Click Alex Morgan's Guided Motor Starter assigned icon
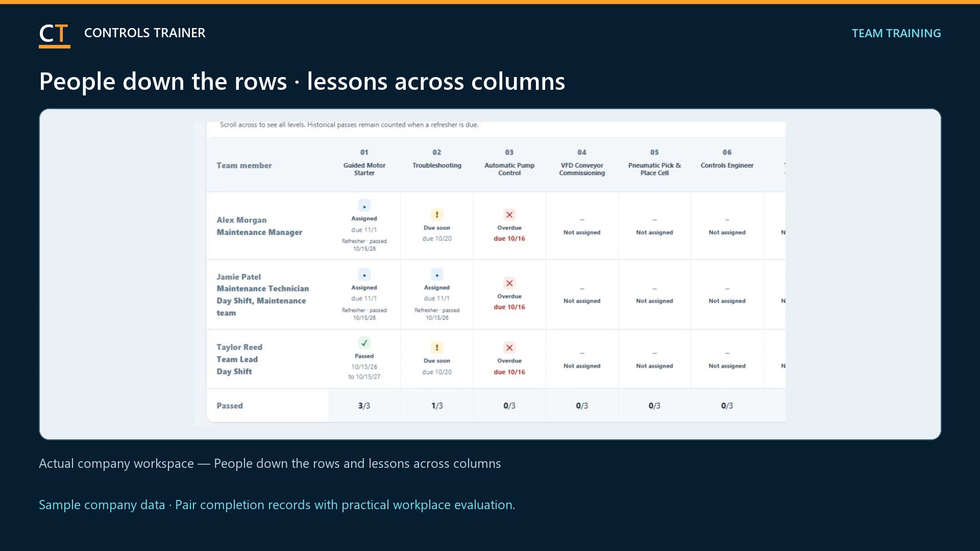980x551 pixels. 364,206
